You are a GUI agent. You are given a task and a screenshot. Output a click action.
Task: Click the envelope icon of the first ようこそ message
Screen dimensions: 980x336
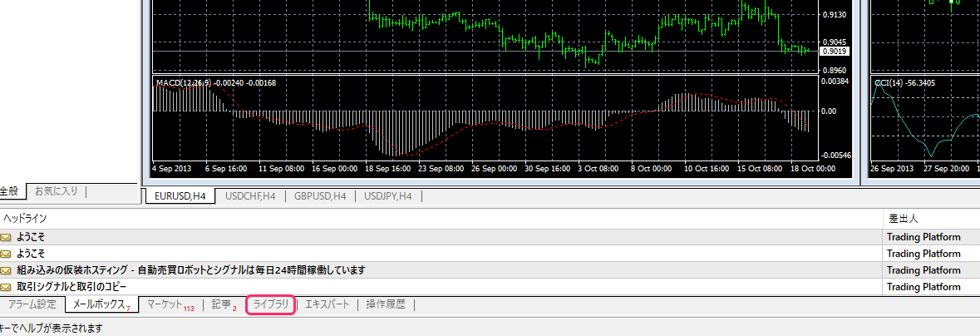click(7, 237)
